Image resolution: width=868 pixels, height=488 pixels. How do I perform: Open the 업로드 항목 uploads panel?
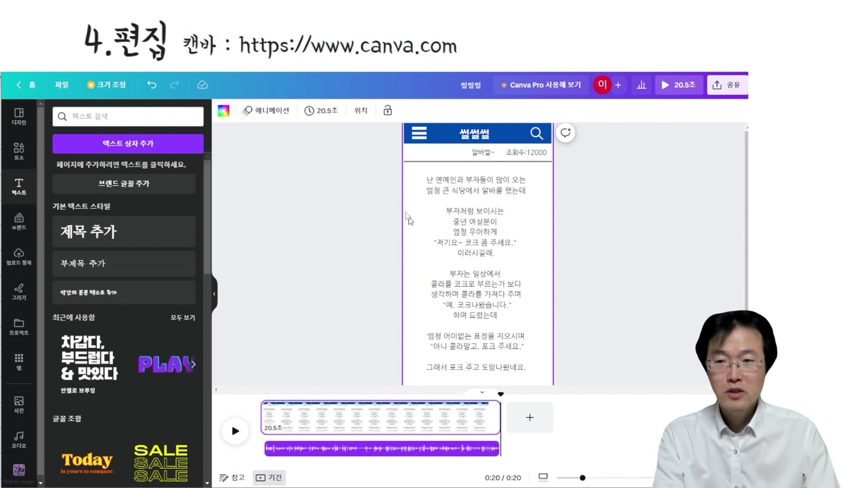point(19,256)
